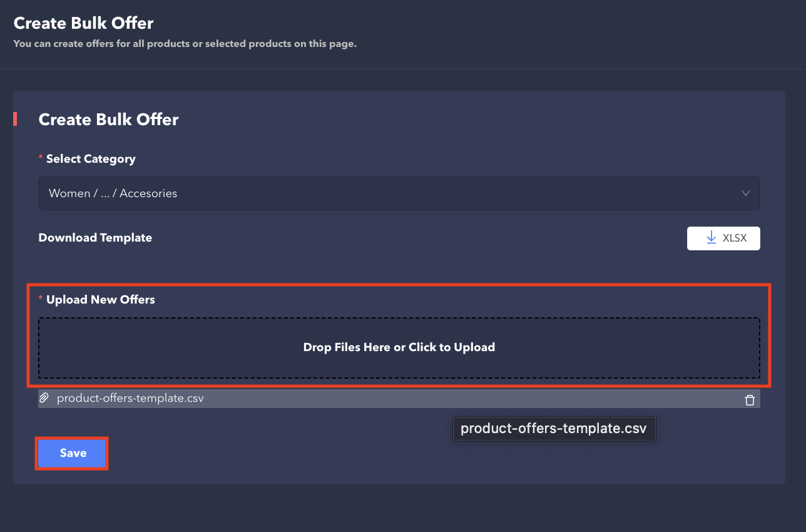This screenshot has height=532, width=806.
Task: Download the XLSX template
Action: 723,238
